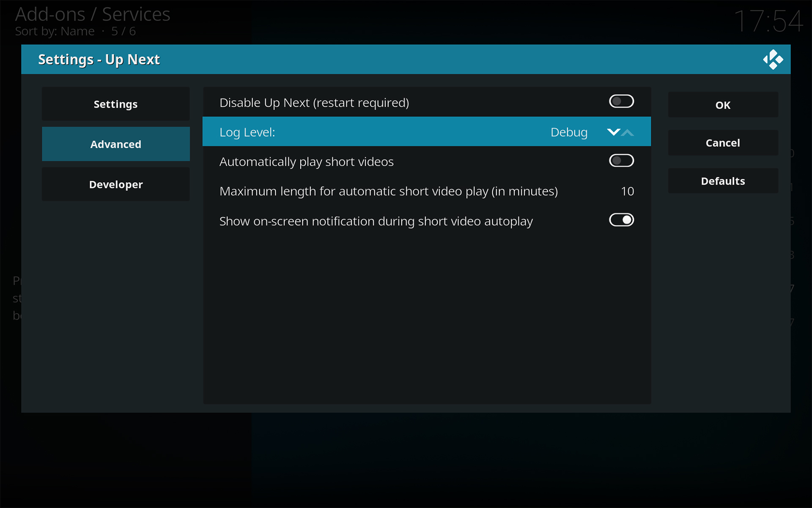Viewport: 812px width, 508px height.
Task: Click Log Level down arrow
Action: pos(613,132)
